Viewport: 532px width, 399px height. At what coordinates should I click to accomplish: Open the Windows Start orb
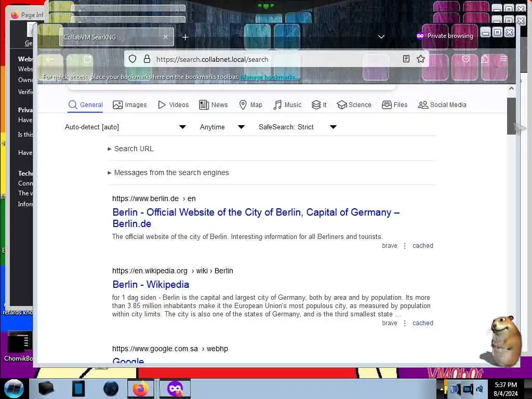pyautogui.click(x=14, y=389)
